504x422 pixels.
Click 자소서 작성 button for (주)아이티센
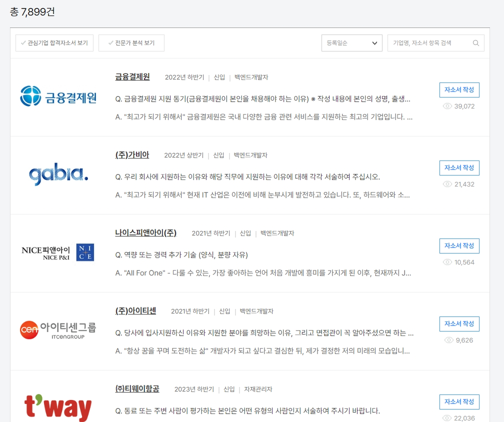click(x=459, y=324)
